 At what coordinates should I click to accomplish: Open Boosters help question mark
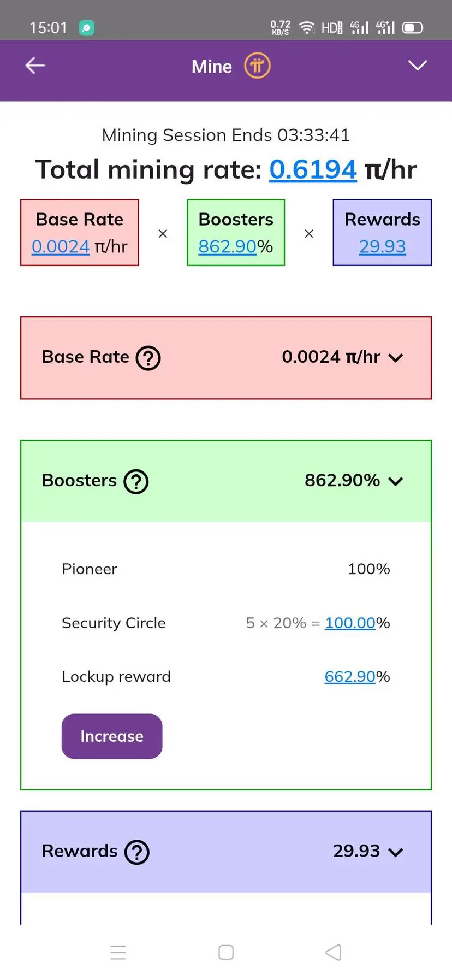click(x=136, y=482)
